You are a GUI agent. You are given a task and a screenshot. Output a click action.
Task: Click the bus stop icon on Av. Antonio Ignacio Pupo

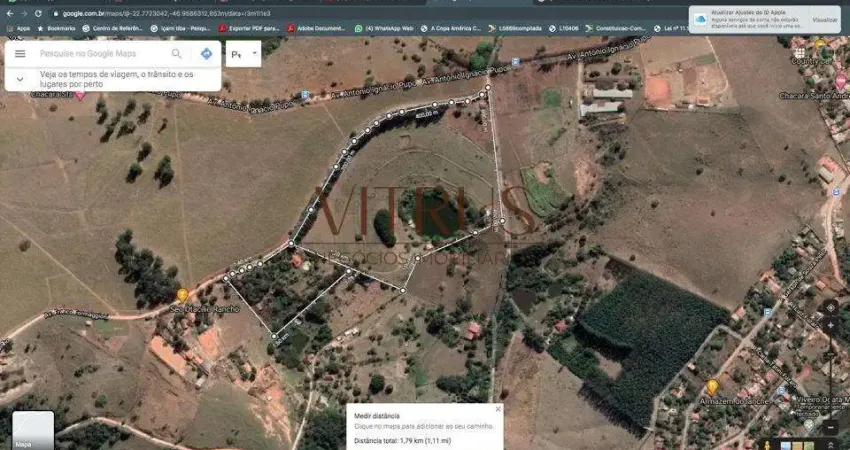click(x=305, y=95)
